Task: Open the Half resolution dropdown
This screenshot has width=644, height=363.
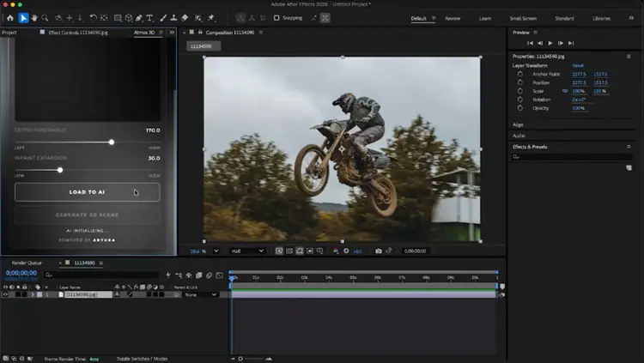Action: coord(246,251)
